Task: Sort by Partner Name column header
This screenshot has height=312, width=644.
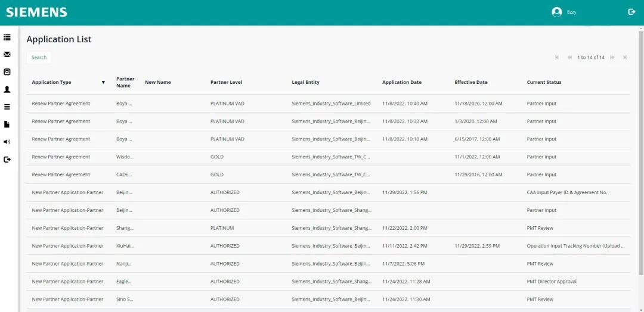Action: pos(125,82)
